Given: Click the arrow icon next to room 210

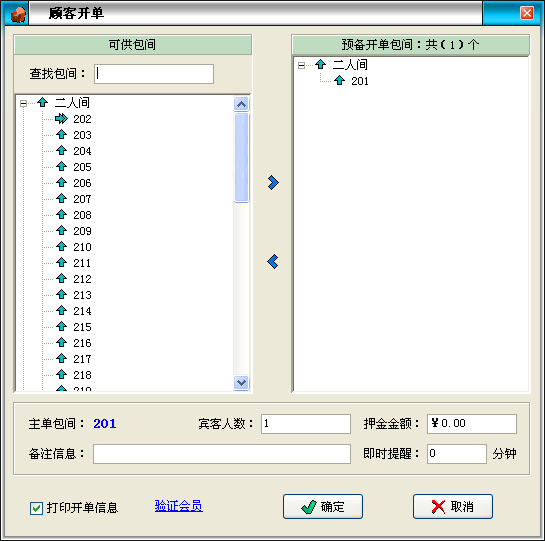Looking at the screenshot, I should tap(62, 247).
